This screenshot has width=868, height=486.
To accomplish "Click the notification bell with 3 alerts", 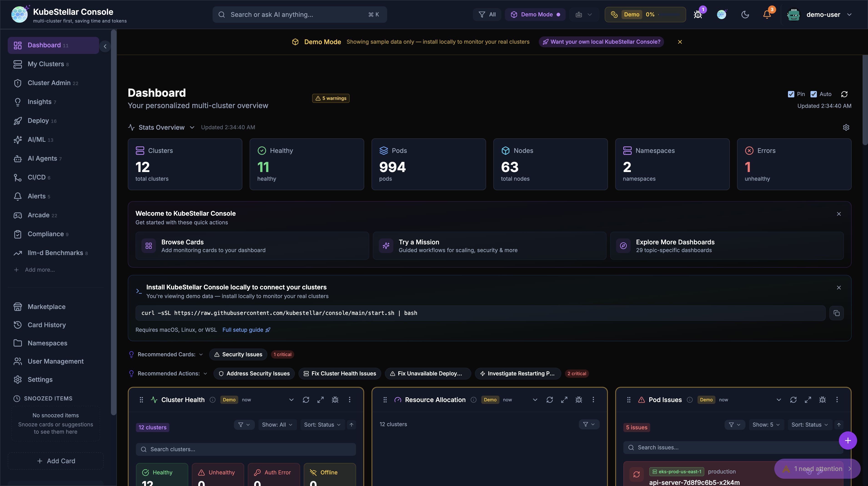I will 767,15.
